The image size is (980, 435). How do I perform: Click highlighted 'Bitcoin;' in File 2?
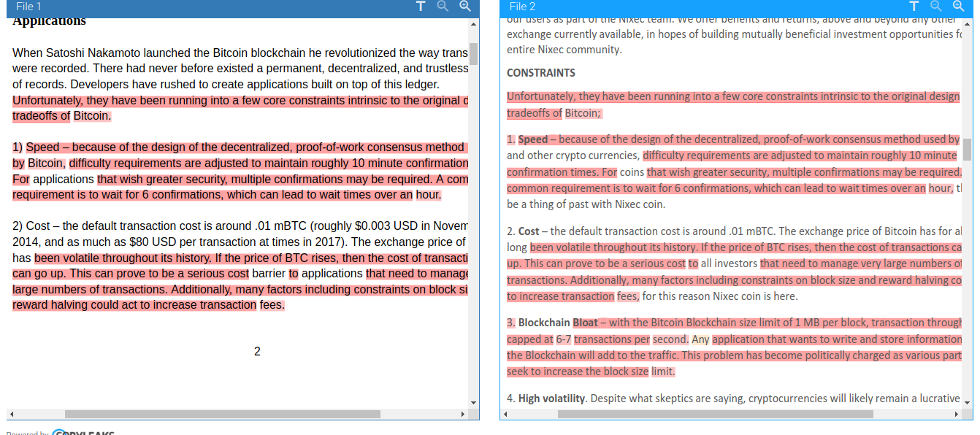tap(583, 113)
